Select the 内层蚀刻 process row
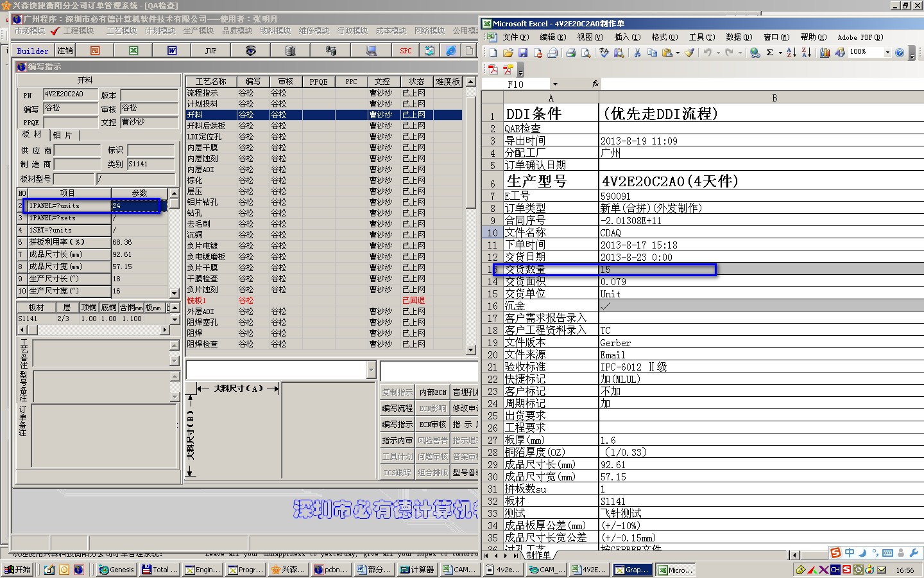This screenshot has height=578, width=924. pos(324,159)
